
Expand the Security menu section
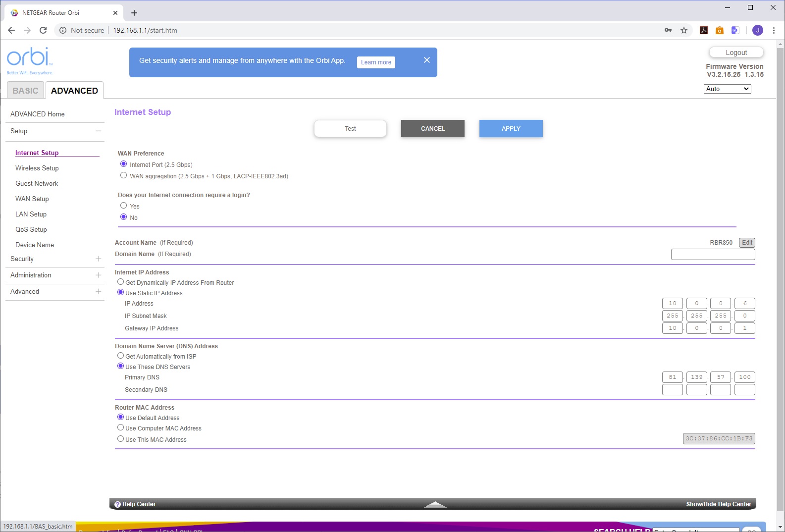click(x=99, y=259)
